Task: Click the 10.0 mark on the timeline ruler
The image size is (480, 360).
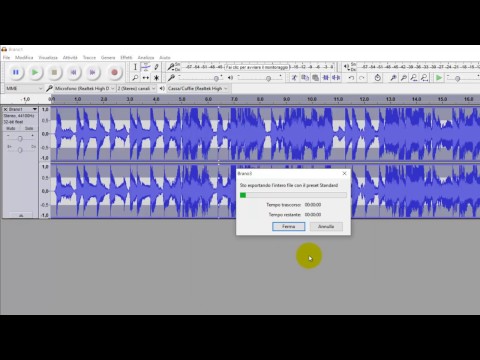Action: click(312, 99)
